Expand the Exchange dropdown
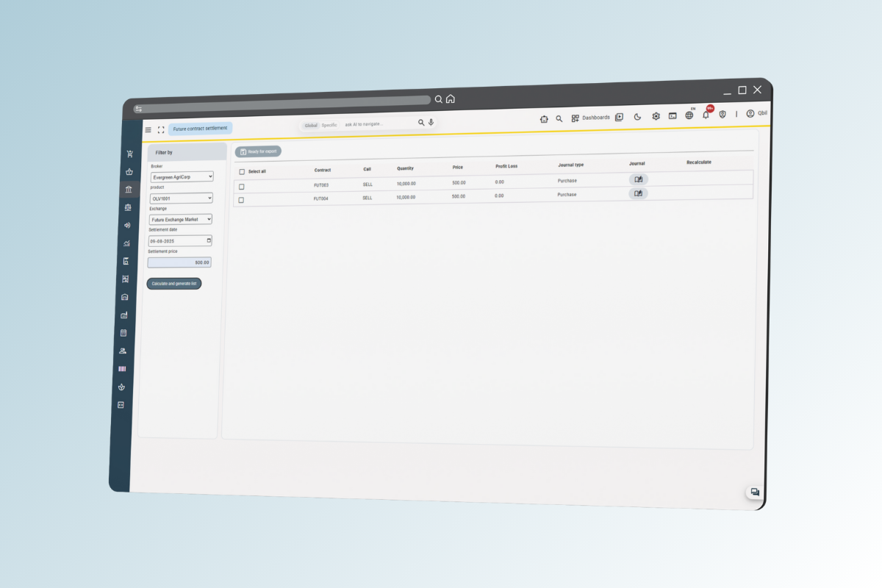Viewport: 882px width, 588px height. pyautogui.click(x=180, y=219)
